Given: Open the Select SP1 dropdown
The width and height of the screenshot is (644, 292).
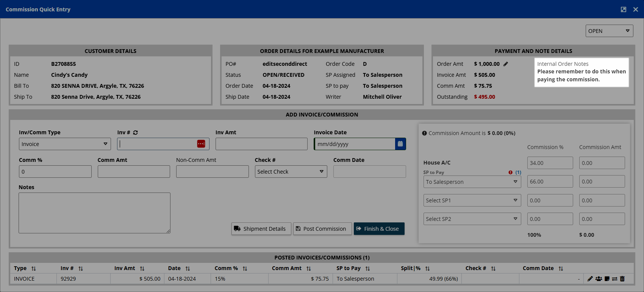Looking at the screenshot, I should click(x=472, y=200).
